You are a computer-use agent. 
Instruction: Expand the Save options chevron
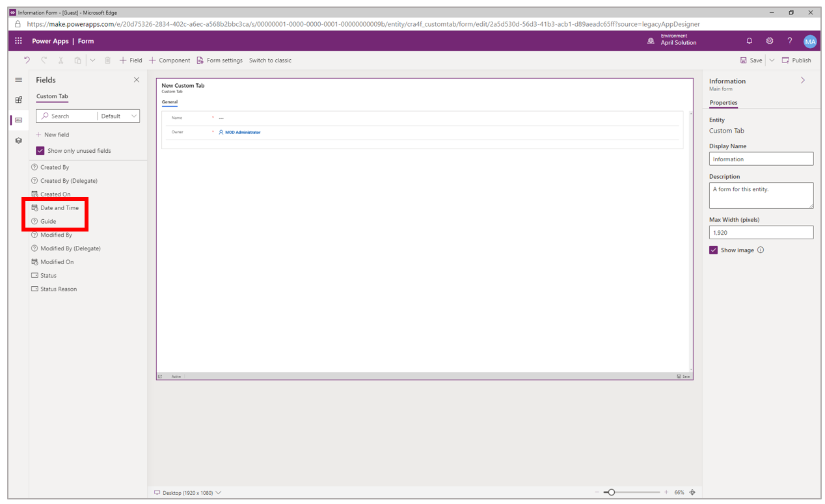click(772, 60)
